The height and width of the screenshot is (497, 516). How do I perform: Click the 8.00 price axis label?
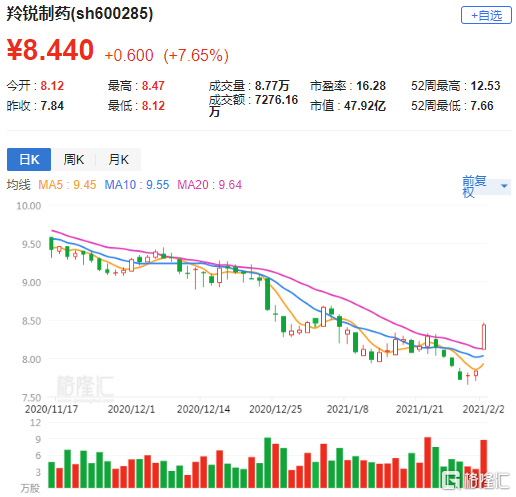click(31, 359)
